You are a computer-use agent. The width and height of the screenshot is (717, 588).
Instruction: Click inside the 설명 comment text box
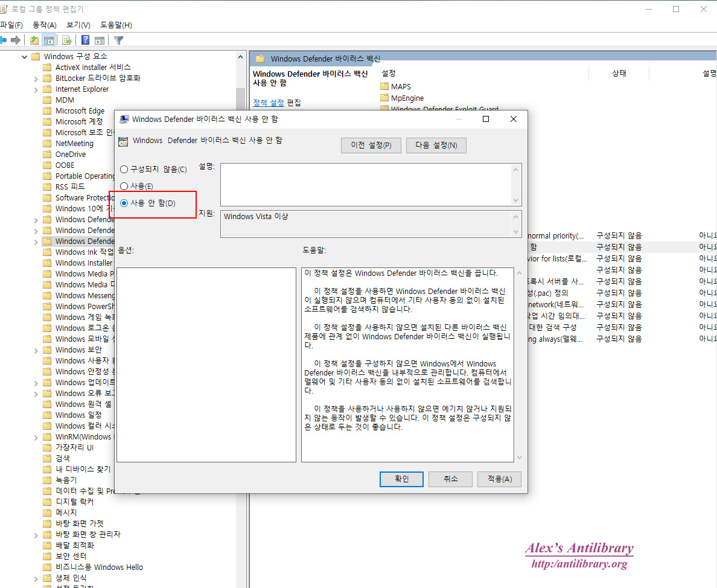(x=366, y=185)
